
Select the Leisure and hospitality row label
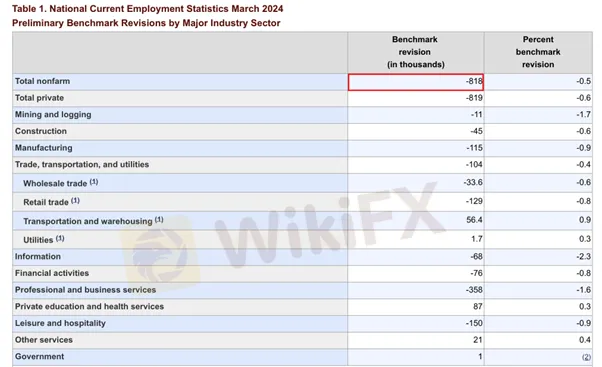click(x=60, y=323)
